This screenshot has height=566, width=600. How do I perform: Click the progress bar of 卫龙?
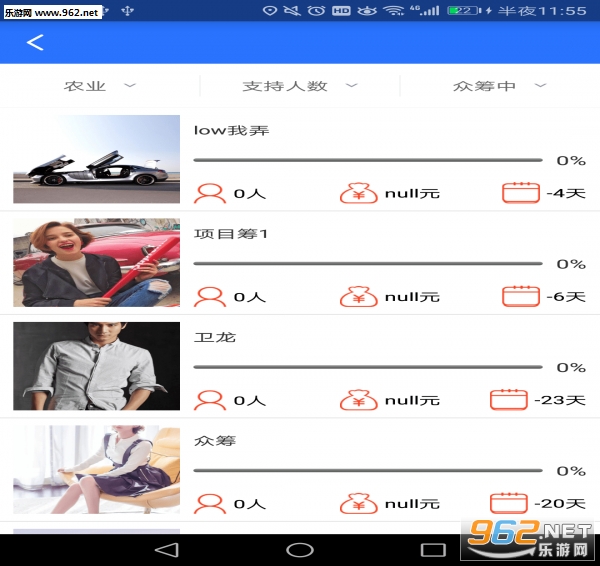point(368,367)
